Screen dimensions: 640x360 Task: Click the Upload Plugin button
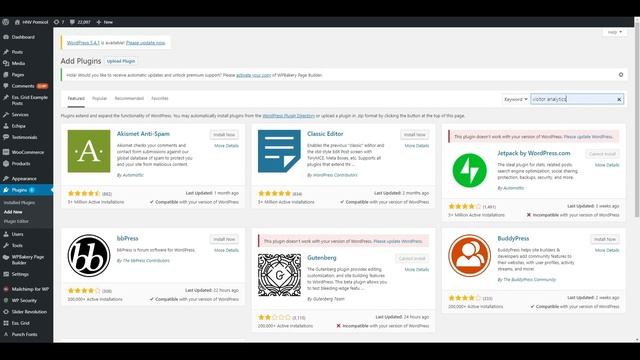pyautogui.click(x=121, y=61)
